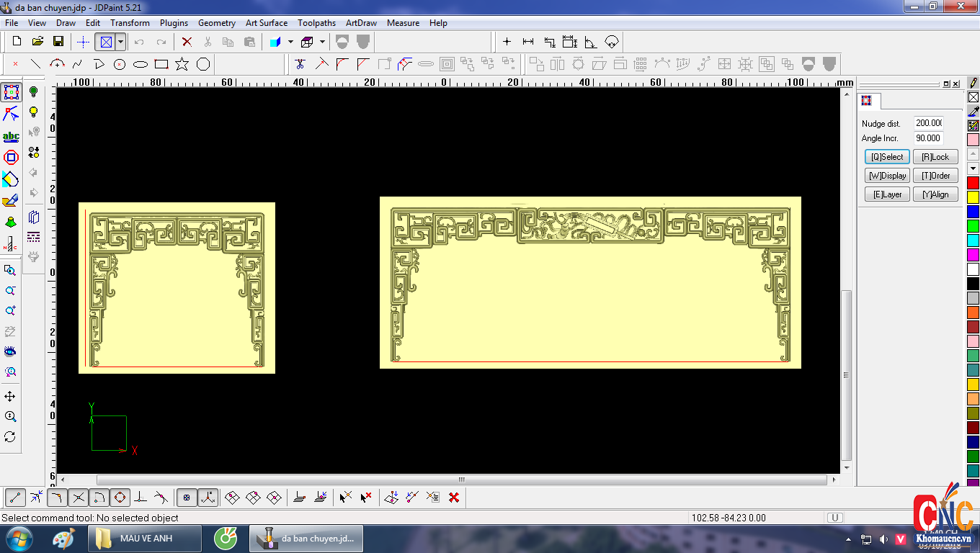
Task: Open the Toolpaths menu
Action: click(316, 23)
